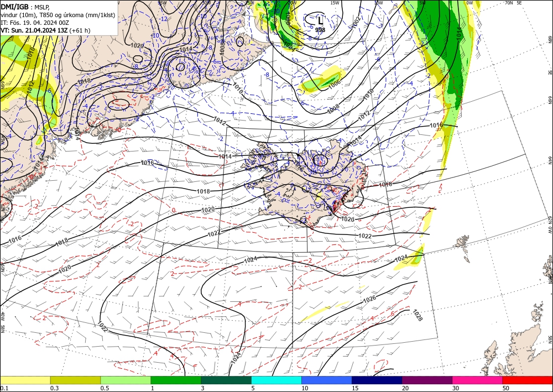
Task: Click the legend scale value "30"
Action: click(x=456, y=388)
